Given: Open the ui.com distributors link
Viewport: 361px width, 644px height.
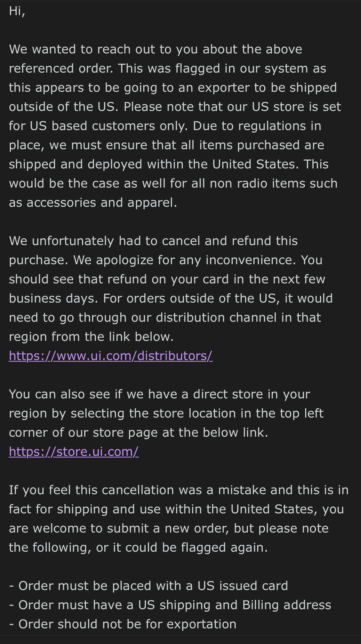Looking at the screenshot, I should pos(111,356).
